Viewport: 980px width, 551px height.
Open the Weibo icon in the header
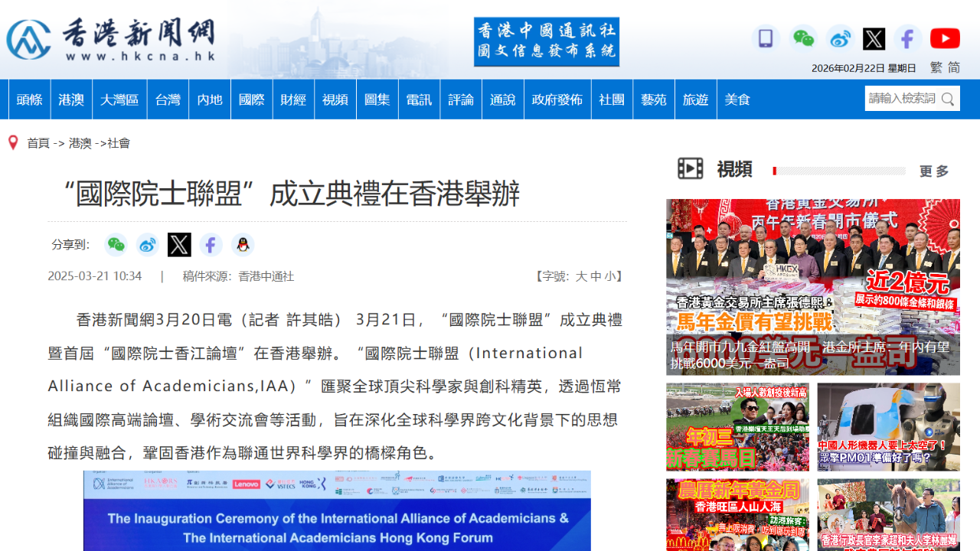point(840,38)
